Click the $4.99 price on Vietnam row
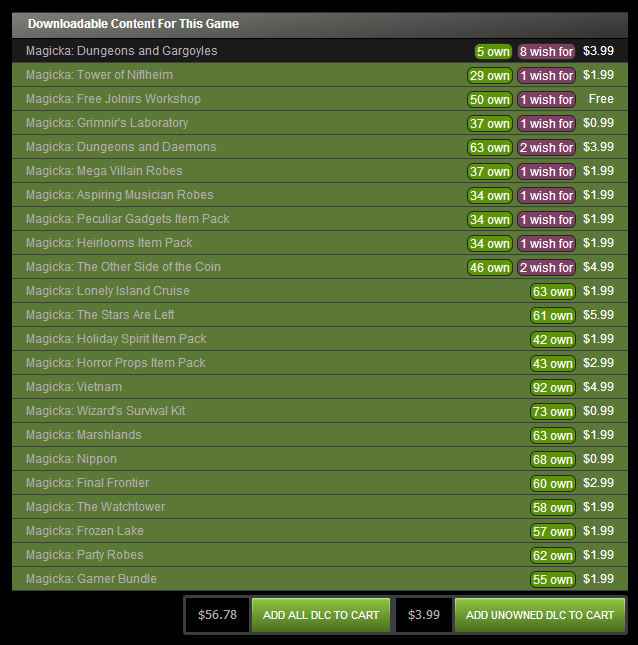 pos(598,387)
